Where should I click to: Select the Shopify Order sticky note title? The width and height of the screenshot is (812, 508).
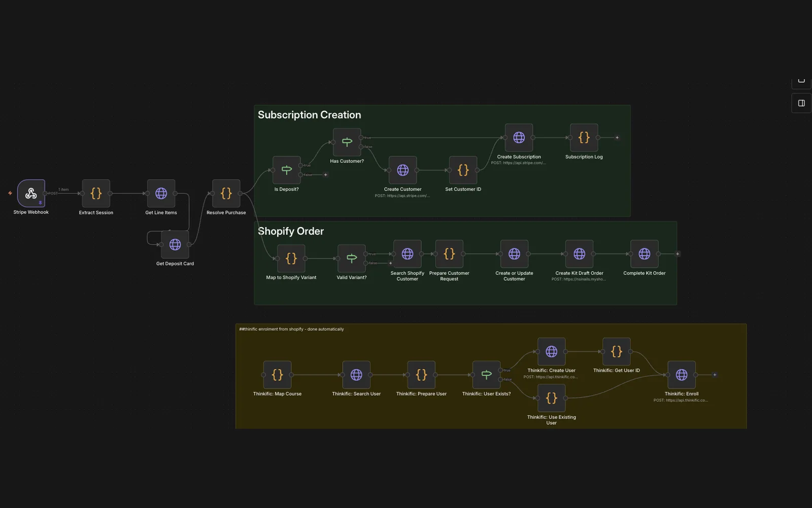pos(291,231)
